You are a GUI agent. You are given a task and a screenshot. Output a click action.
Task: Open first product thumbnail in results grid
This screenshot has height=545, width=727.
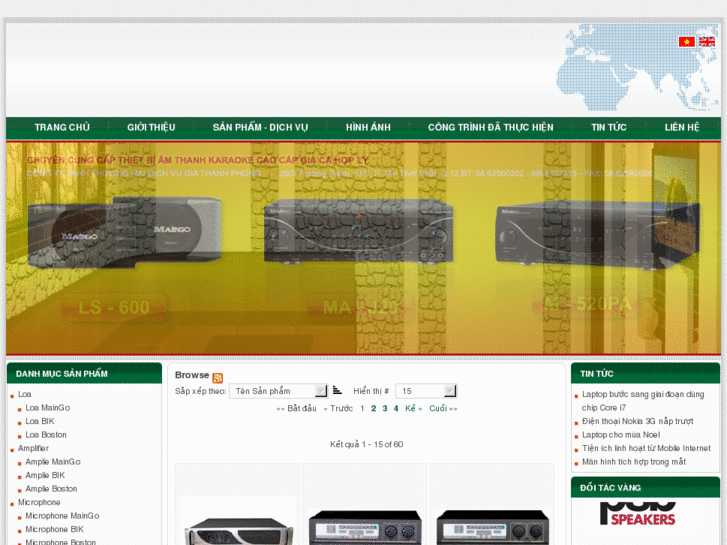click(237, 521)
